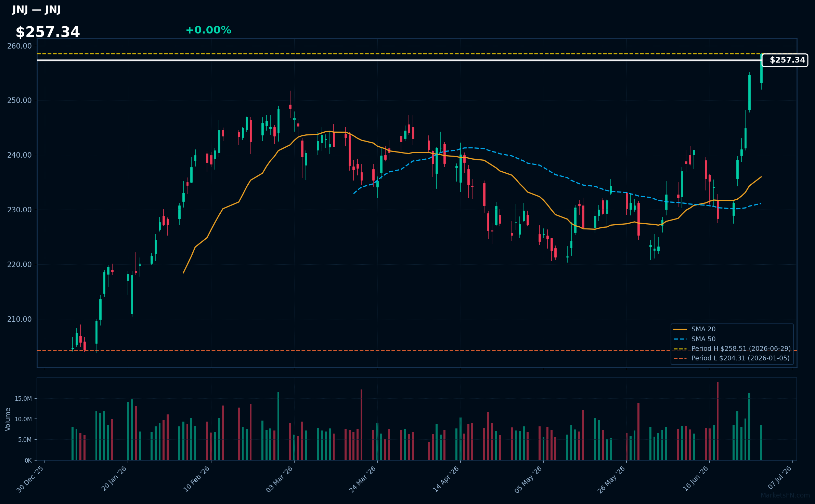Click the 07 Jul '26 date label
The image size is (815, 504).
pos(780,477)
